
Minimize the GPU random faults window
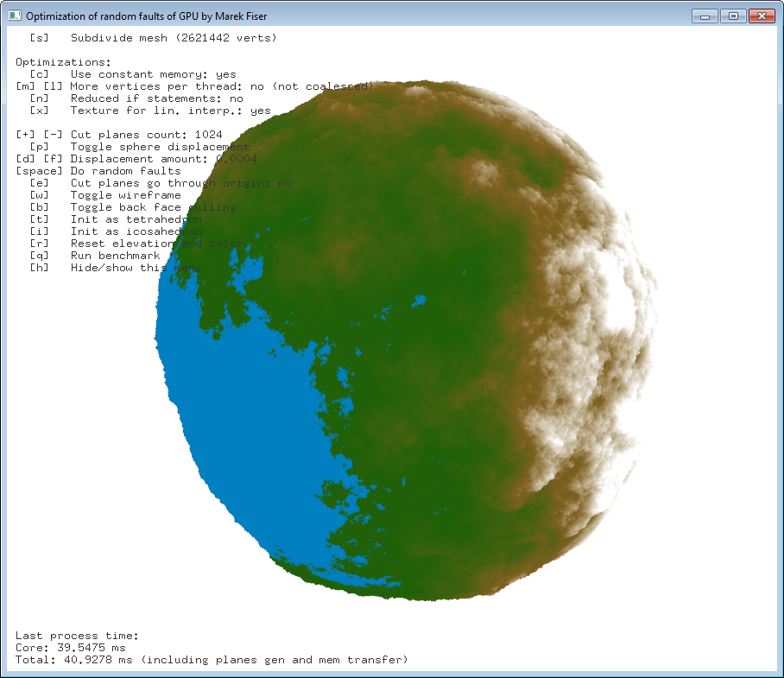point(706,16)
